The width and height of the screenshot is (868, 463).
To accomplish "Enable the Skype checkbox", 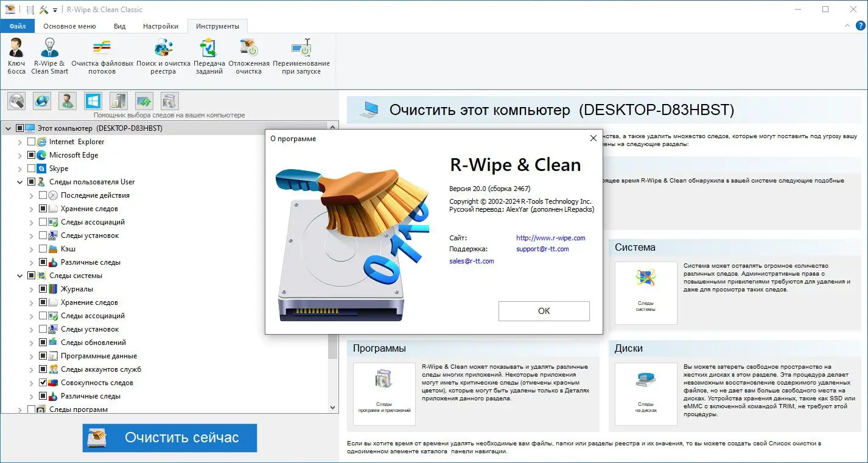I will tap(32, 169).
